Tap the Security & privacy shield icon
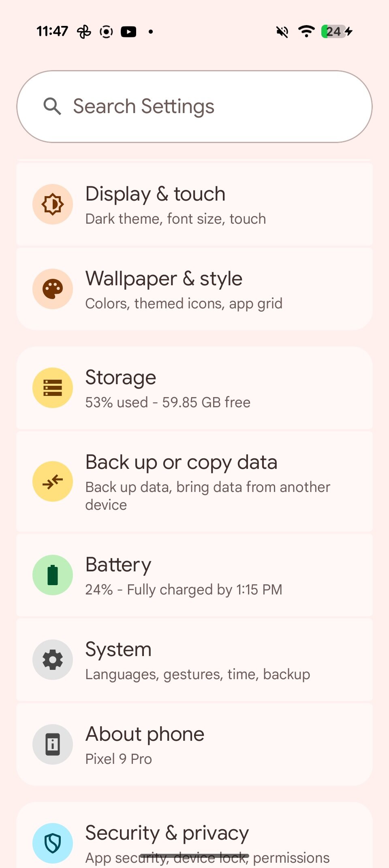The image size is (389, 868). click(53, 843)
